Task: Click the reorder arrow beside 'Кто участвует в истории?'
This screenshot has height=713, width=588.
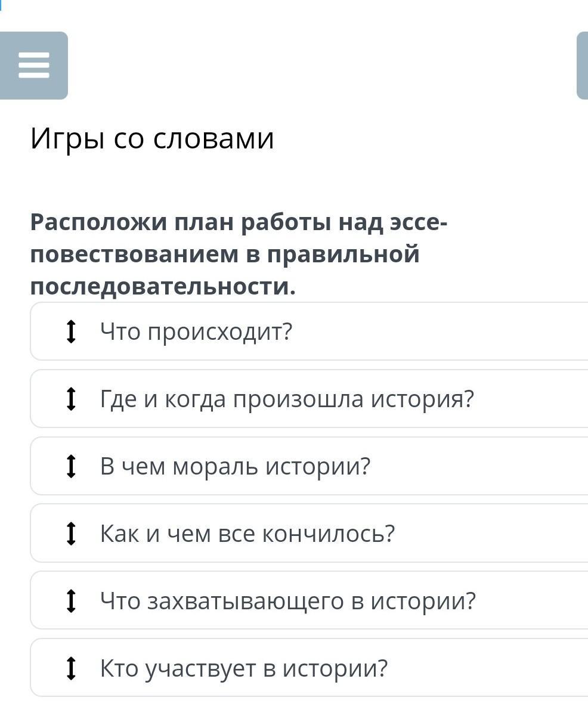Action: pos(70,668)
